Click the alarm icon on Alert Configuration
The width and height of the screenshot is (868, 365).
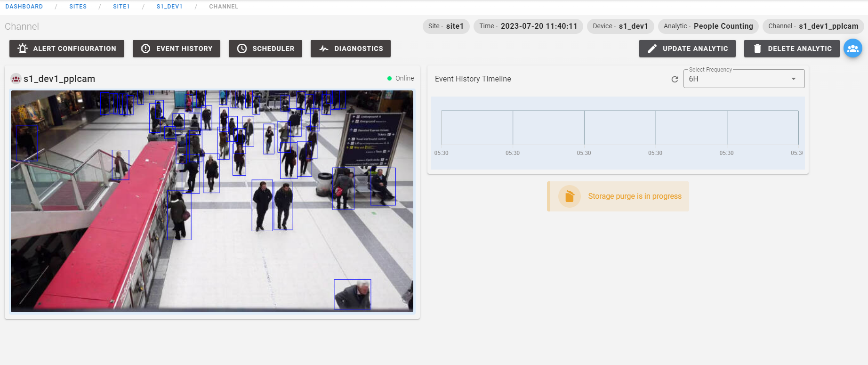tap(22, 49)
